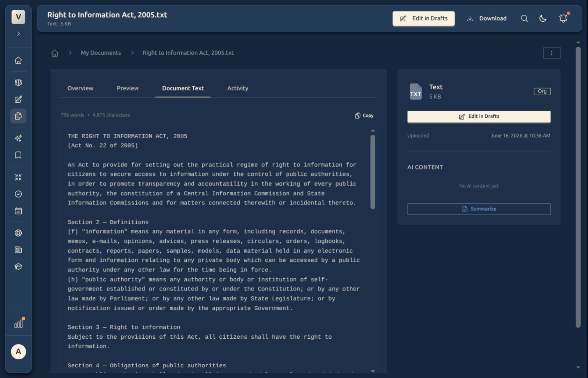Click 'Section 4 — Obligations of public authorities'
This screenshot has width=588, height=378.
(147, 365)
